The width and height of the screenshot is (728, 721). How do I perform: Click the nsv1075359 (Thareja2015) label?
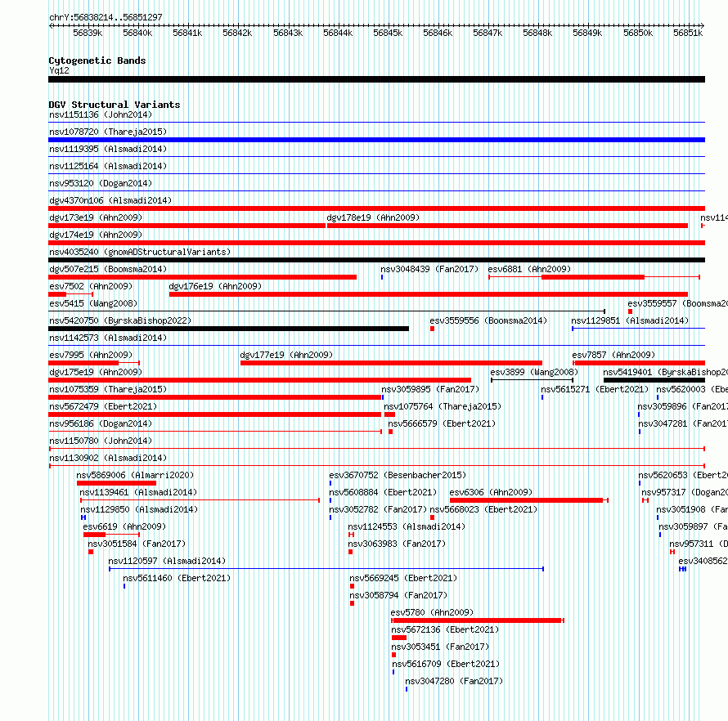[108, 389]
